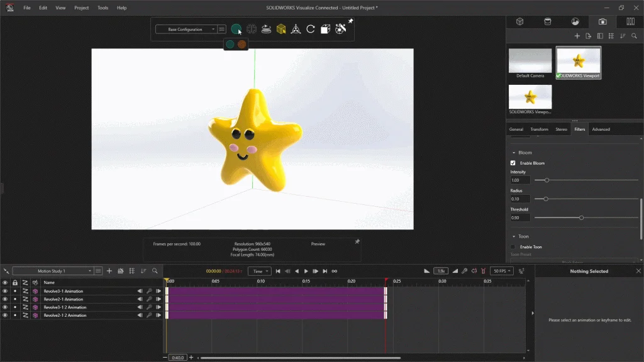Screen dimensions: 644x362
Task: Click the reset camera circular arrow icon
Action: 311,29
